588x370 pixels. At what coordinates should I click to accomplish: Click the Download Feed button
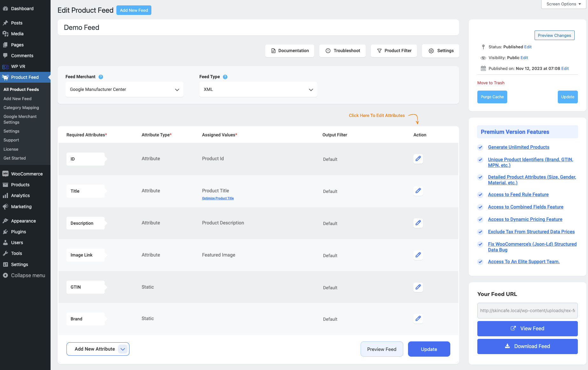527,346
